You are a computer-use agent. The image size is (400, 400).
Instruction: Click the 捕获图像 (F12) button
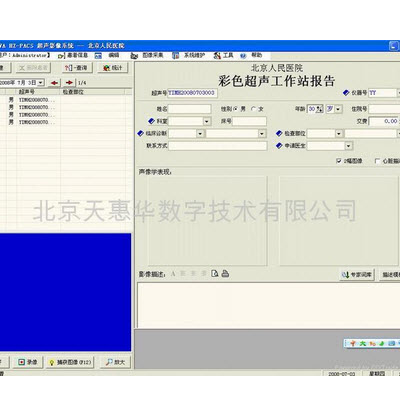click(x=70, y=362)
